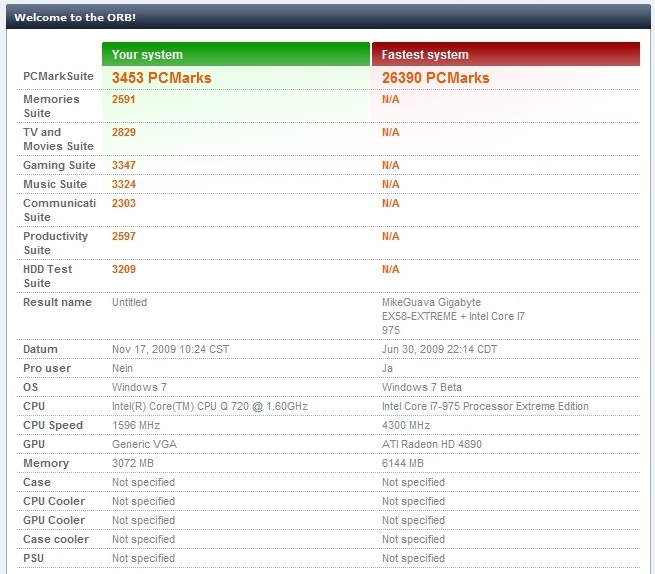Image resolution: width=655 pixels, height=574 pixels.
Task: Click the 'PSU' row label
Action: pos(33,559)
